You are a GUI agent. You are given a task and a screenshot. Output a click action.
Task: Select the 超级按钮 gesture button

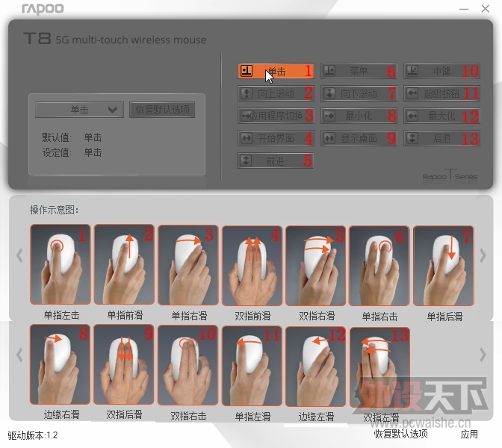tap(441, 93)
